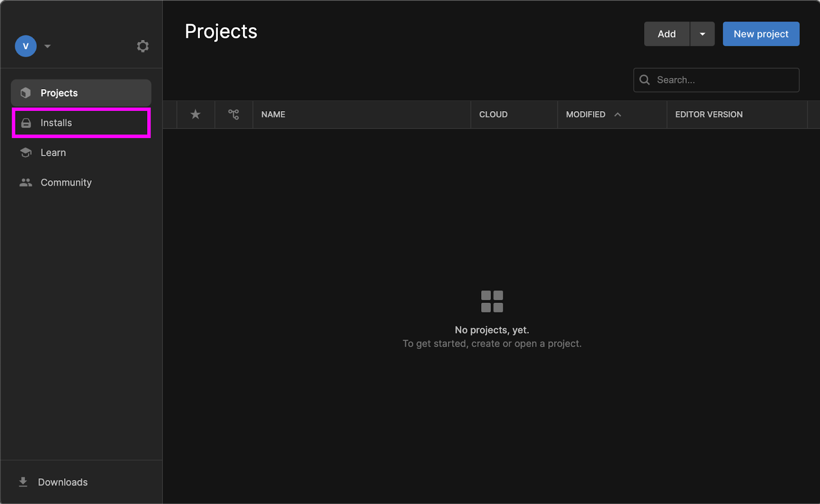820x504 pixels.
Task: Click the Installs lock icon
Action: 26,123
